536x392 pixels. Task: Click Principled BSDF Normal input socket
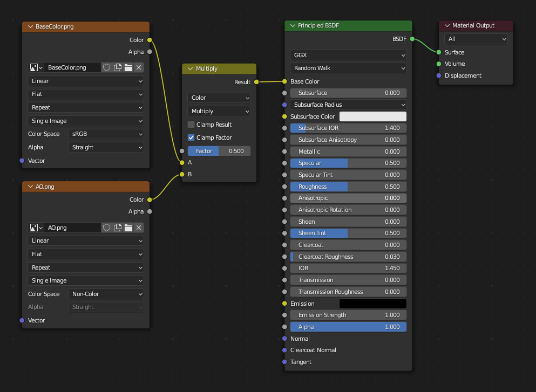284,339
